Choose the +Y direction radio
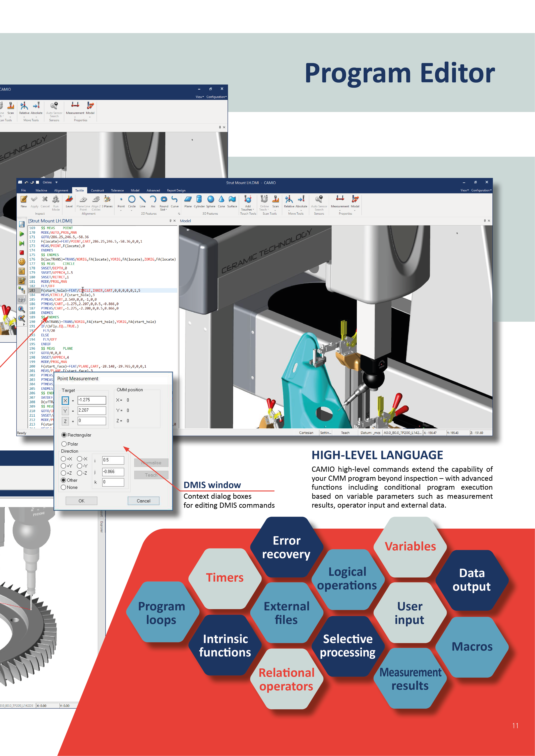 63,466
